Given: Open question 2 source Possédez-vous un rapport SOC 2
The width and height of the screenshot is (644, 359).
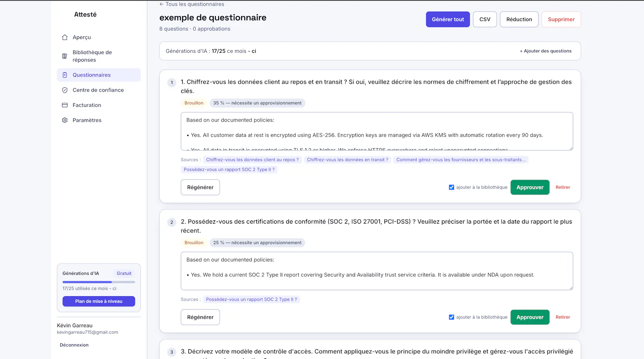Looking at the screenshot, I should [x=251, y=299].
